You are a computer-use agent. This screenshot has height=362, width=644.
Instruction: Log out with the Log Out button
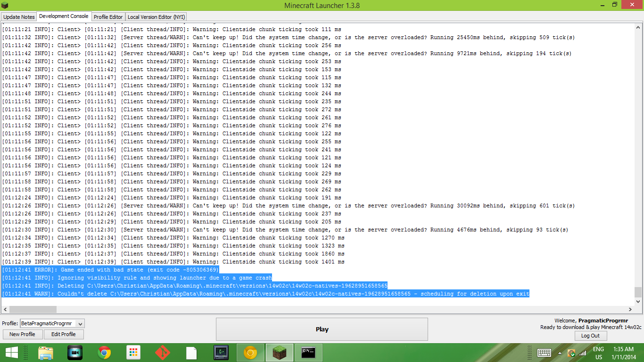pyautogui.click(x=591, y=336)
